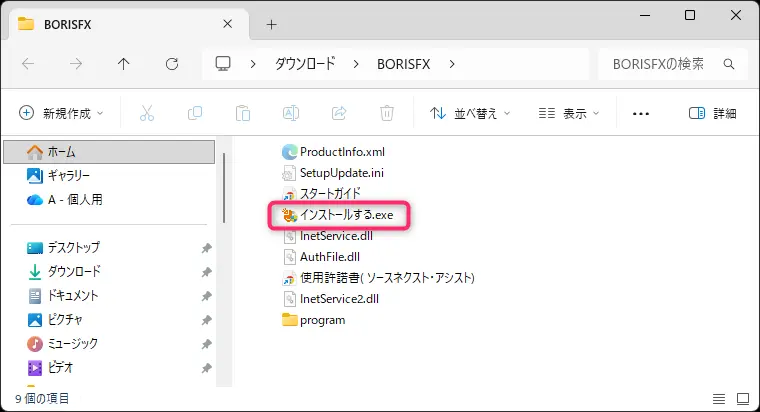This screenshot has width=760, height=412.
Task: Click the BORISFXの検索 search box
Action: coord(674,64)
